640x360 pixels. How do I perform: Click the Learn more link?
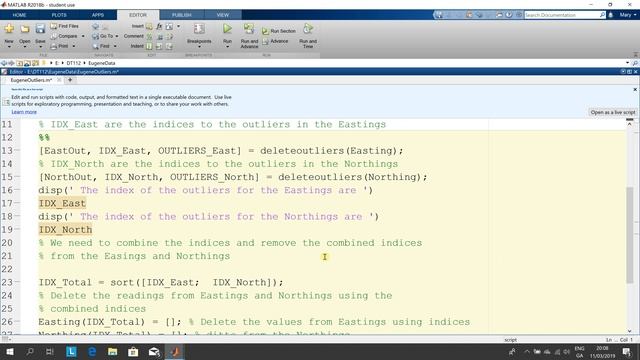tap(24, 112)
